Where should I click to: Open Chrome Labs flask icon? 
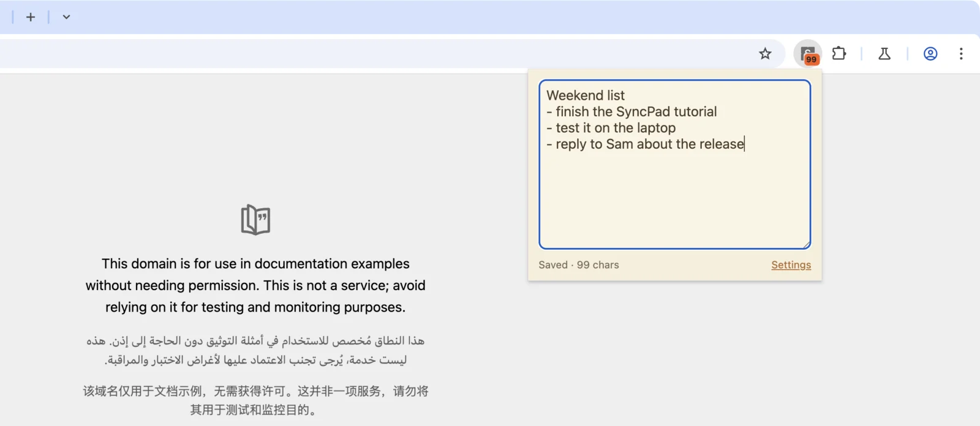[884, 54]
